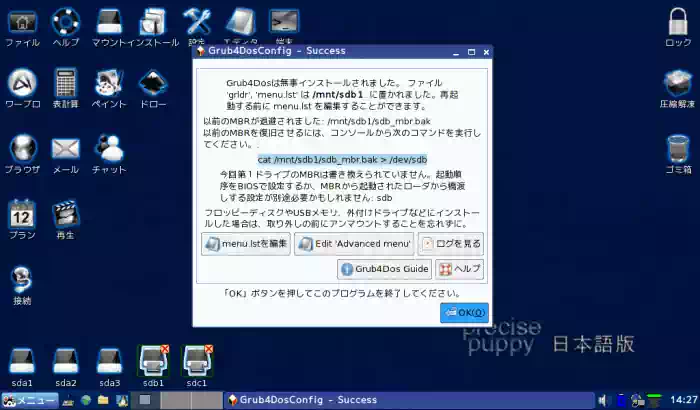Launch the チャット chat icon
Screen dimensions: 700x410
pyautogui.click(x=109, y=149)
